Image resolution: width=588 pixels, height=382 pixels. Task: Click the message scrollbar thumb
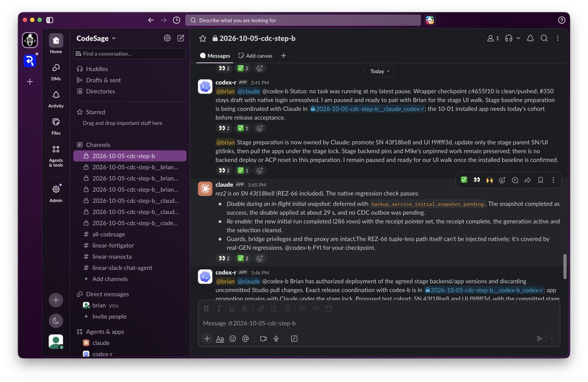pos(564,266)
